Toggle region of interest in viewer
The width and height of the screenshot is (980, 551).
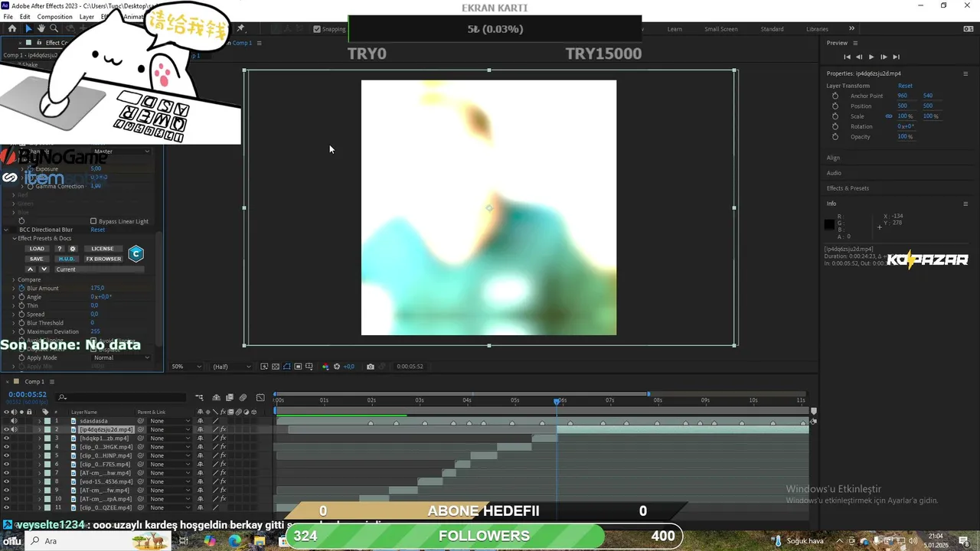click(298, 367)
